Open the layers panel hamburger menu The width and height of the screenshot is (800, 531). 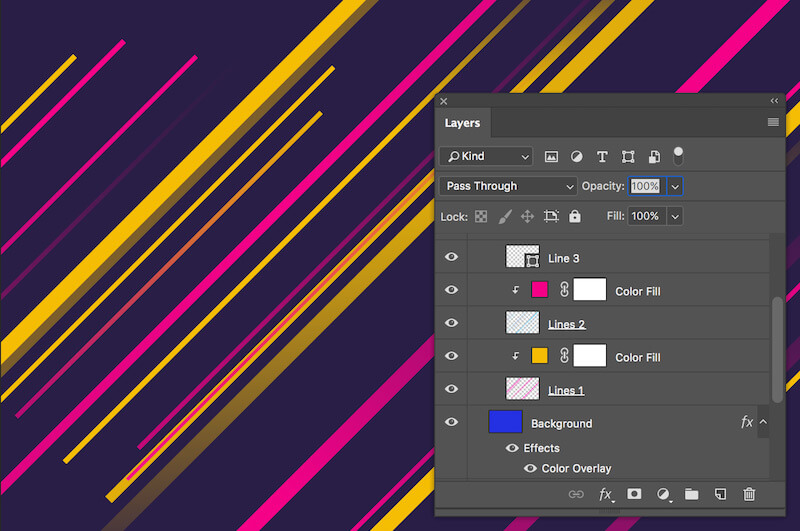pos(773,122)
